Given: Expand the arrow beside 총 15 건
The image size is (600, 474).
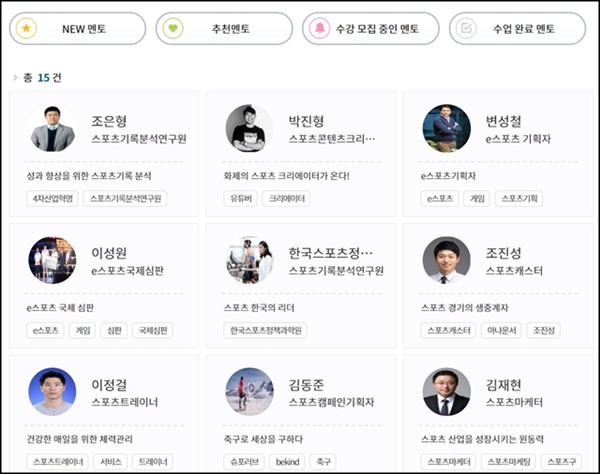Looking at the screenshot, I should [x=15, y=77].
